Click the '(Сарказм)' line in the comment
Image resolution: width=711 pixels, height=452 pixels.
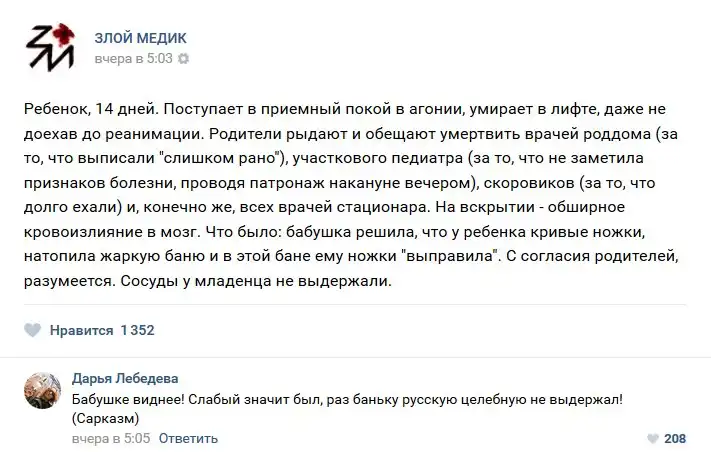coord(107,418)
